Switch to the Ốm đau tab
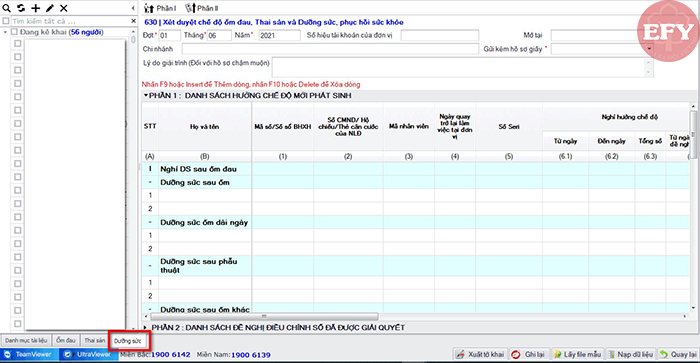 tap(66, 341)
